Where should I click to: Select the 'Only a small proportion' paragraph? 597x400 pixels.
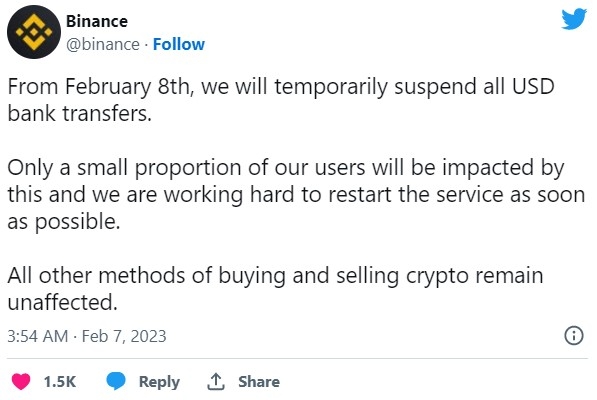296,194
